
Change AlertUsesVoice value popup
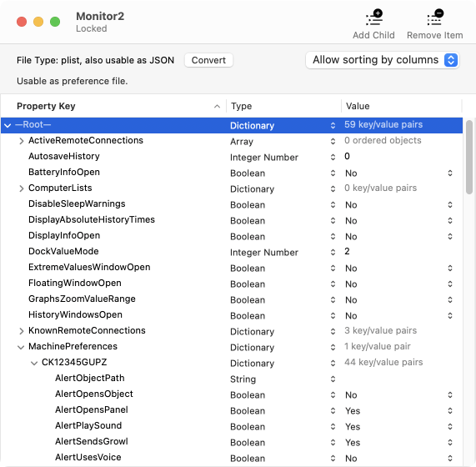pos(450,458)
